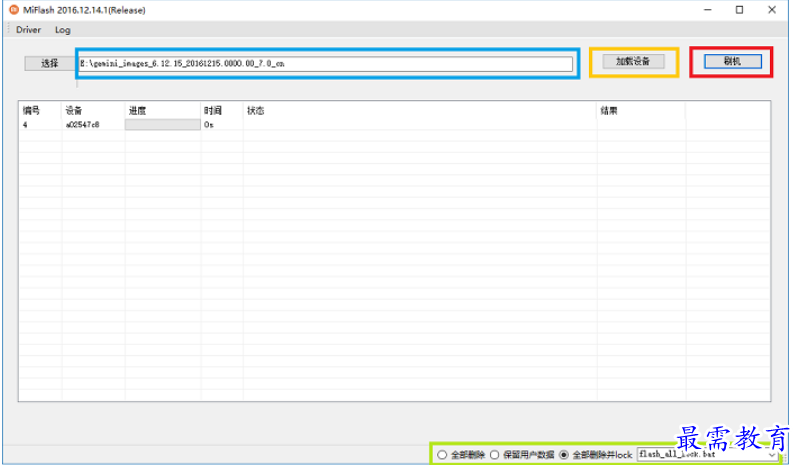Maximize the MiFlash window
Image resolution: width=798 pixels, height=470 pixels.
click(x=739, y=10)
